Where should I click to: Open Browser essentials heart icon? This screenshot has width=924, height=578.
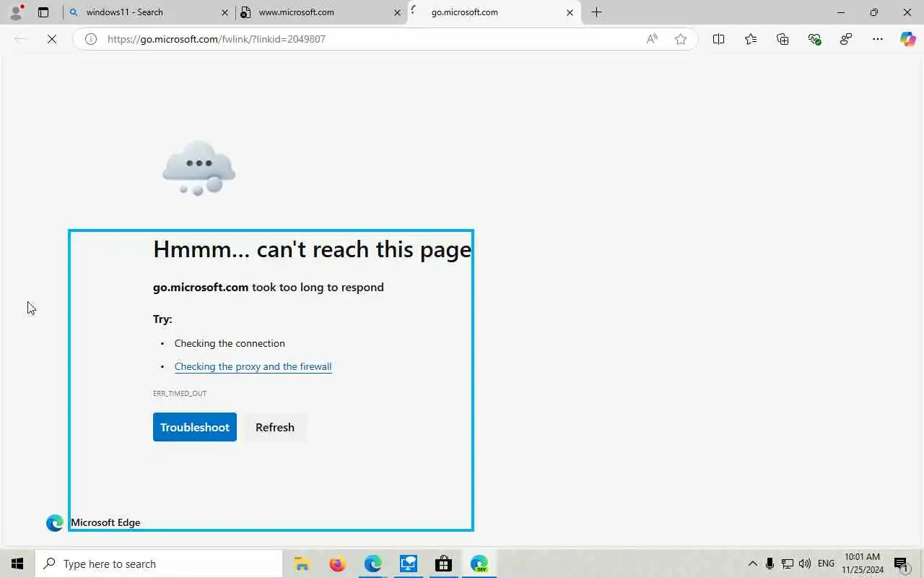point(814,39)
